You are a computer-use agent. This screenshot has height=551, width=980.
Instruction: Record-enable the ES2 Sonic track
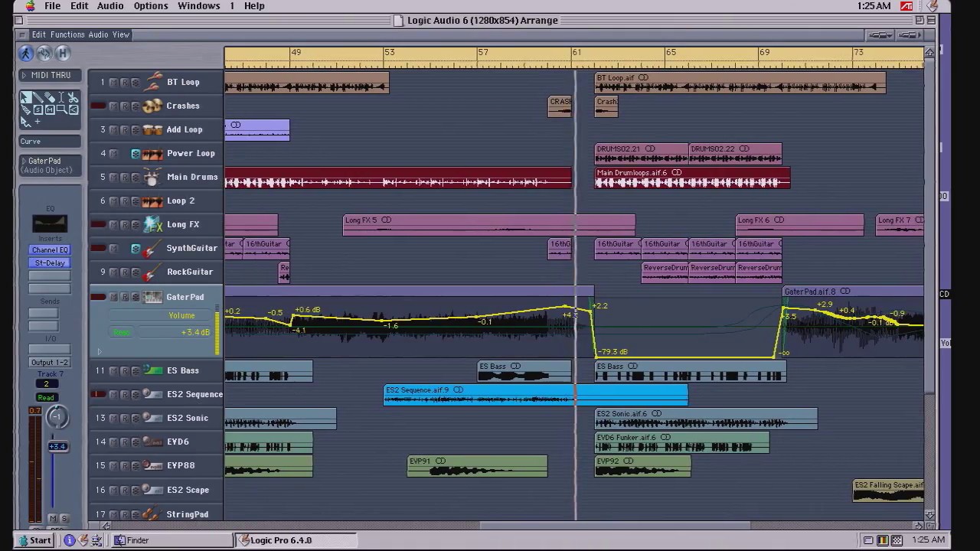point(124,418)
